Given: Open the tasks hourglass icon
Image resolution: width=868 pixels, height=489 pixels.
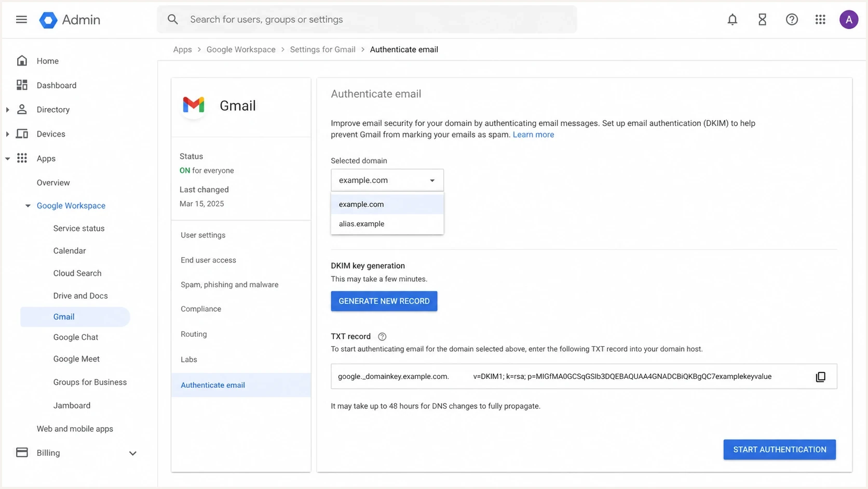Looking at the screenshot, I should [x=762, y=20].
